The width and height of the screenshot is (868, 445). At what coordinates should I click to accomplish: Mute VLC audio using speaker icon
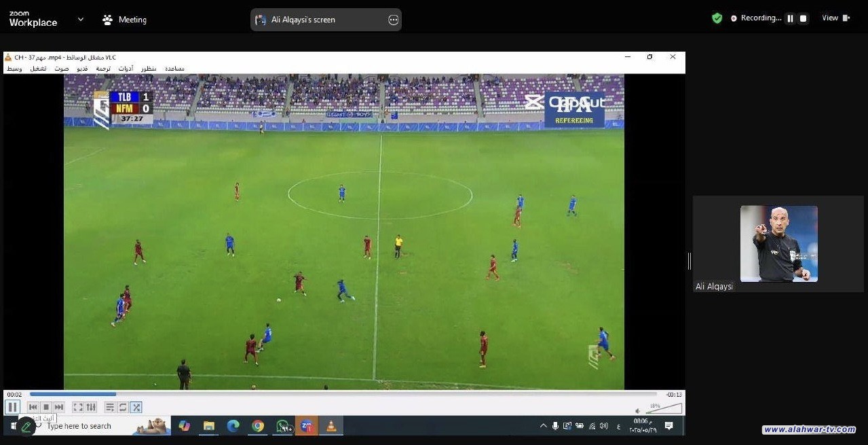(637, 410)
